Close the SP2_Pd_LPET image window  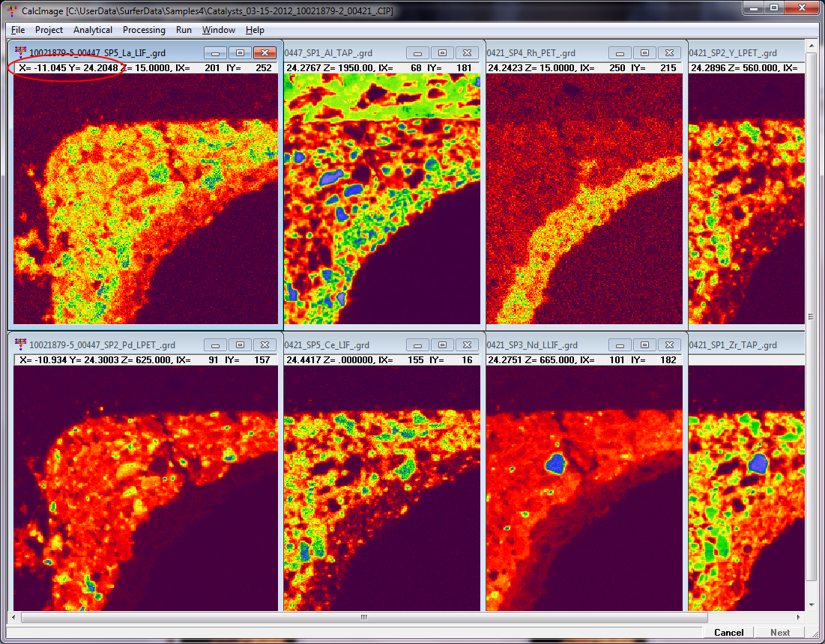[265, 345]
